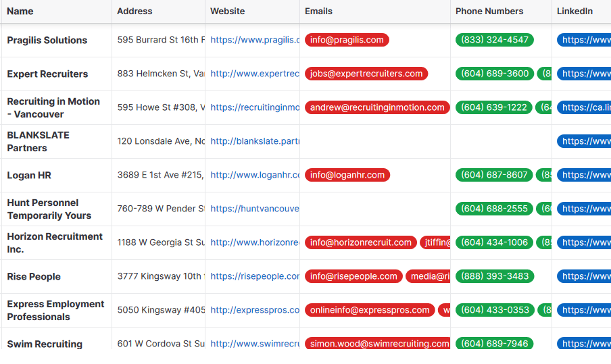Click the Swim Recruiting name cell
The height and width of the screenshot is (364, 611).
45,343
